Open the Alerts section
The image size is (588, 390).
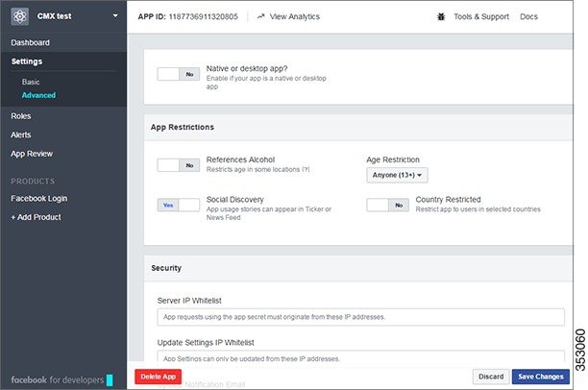pyautogui.click(x=20, y=135)
